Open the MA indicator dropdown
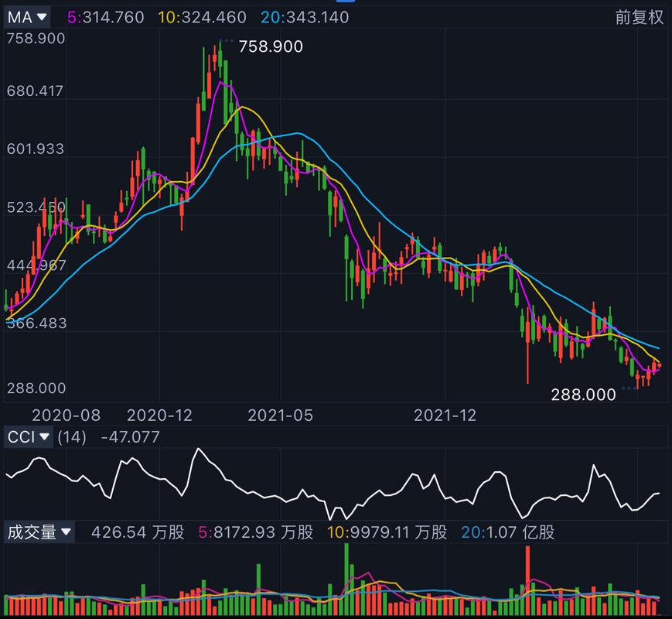This screenshot has width=672, height=619. point(28,16)
